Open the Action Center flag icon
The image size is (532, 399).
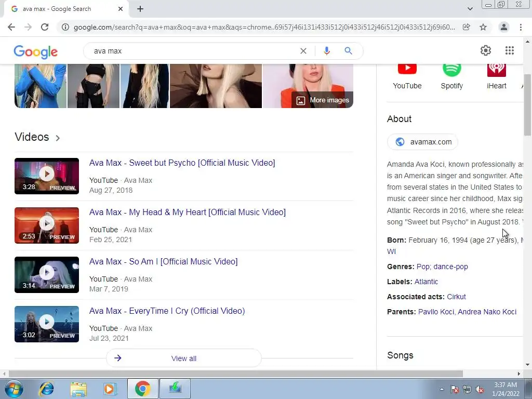(454, 390)
